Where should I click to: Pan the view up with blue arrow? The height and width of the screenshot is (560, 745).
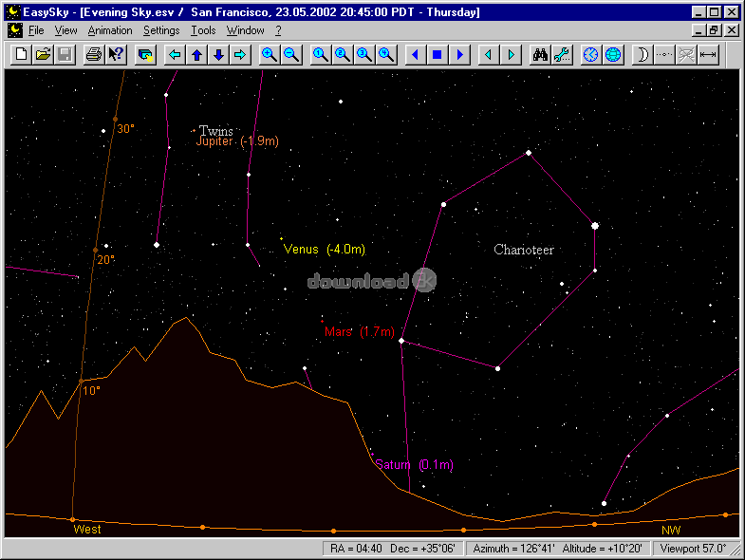(196, 55)
